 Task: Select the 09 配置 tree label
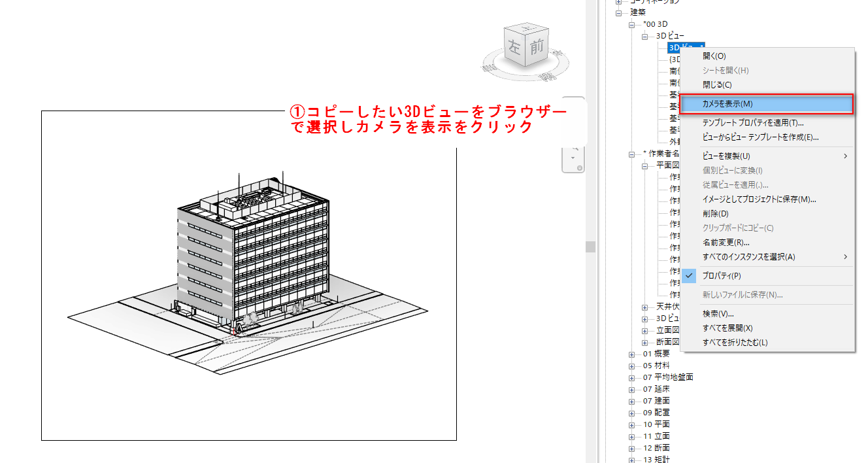pos(656,413)
